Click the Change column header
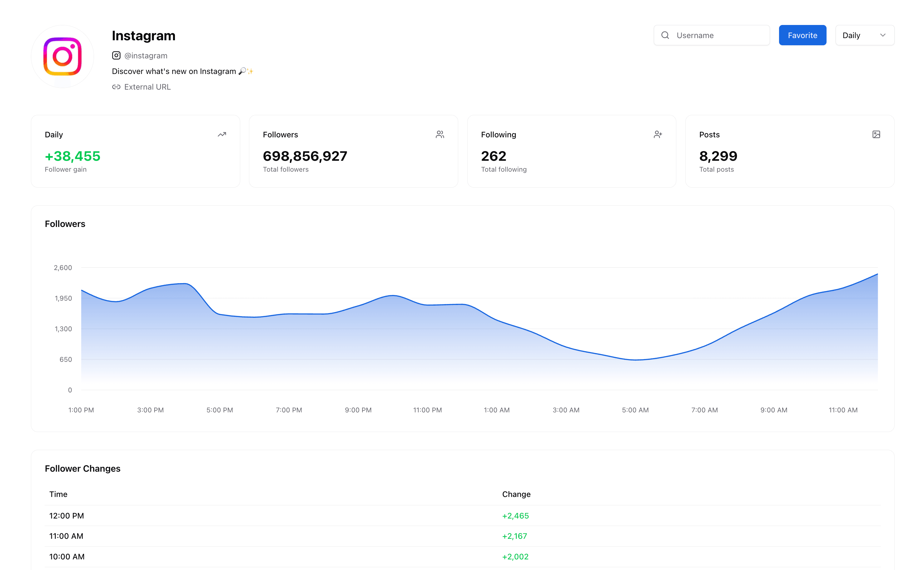The image size is (924, 570). [516, 494]
